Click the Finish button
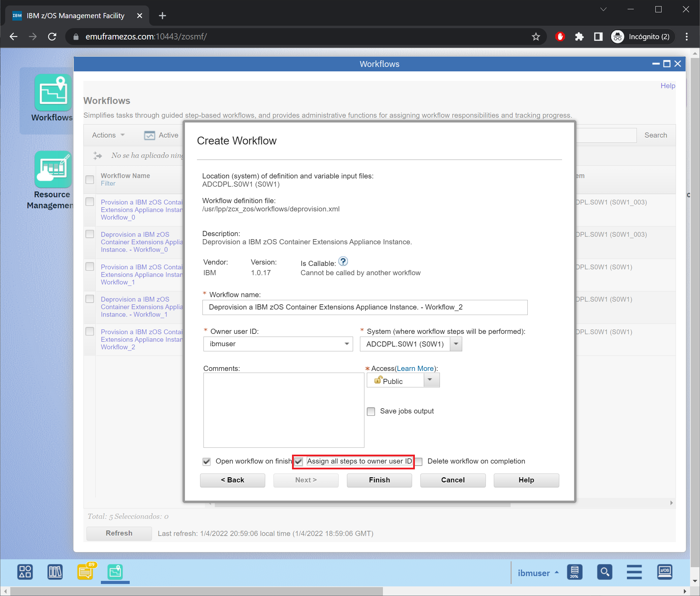This screenshot has height=596, width=700. point(379,480)
